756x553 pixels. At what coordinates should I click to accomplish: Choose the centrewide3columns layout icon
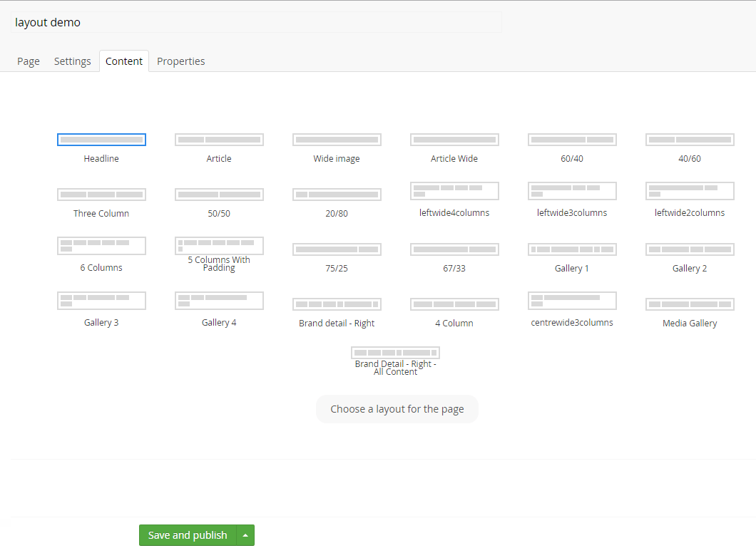pyautogui.click(x=572, y=301)
